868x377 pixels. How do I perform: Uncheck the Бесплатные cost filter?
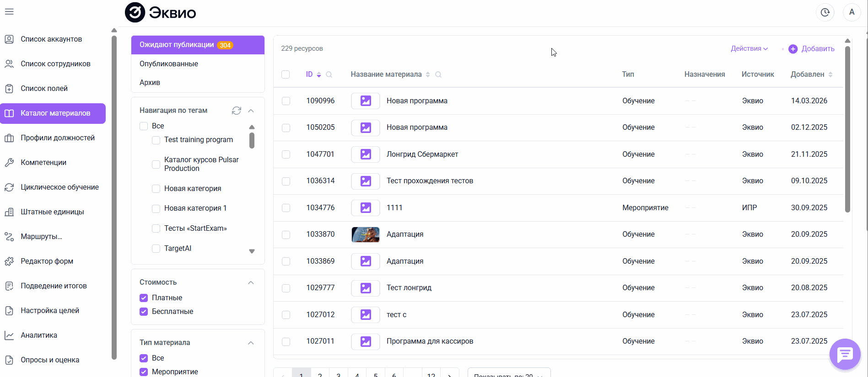(x=144, y=312)
